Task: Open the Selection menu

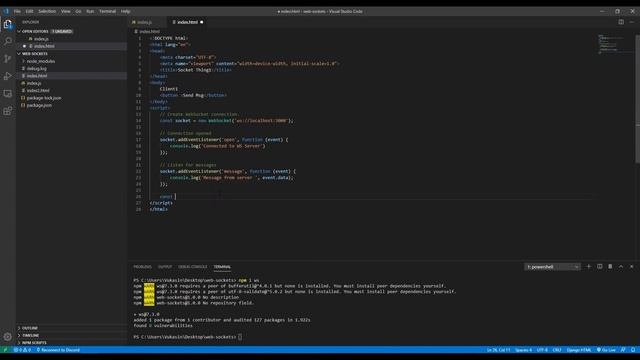Action: (x=47, y=11)
